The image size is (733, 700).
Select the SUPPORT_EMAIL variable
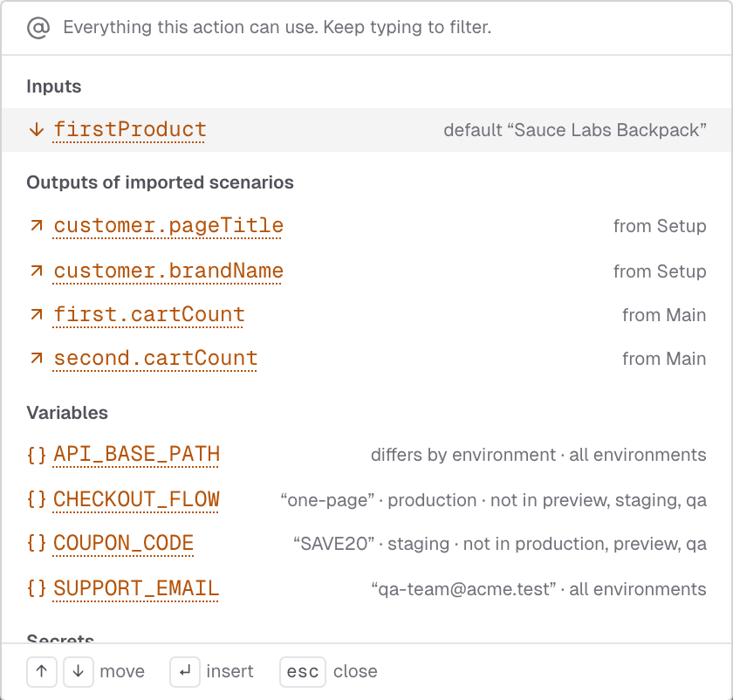click(366, 588)
